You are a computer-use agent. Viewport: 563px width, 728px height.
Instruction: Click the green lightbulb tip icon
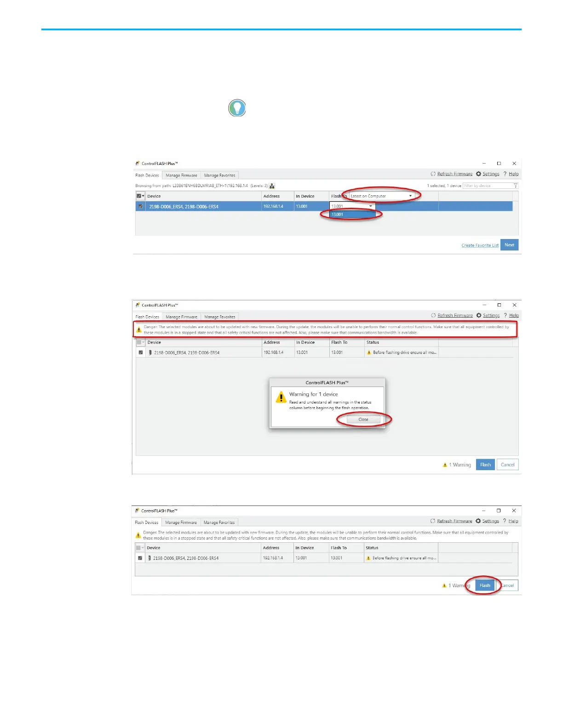click(x=237, y=108)
